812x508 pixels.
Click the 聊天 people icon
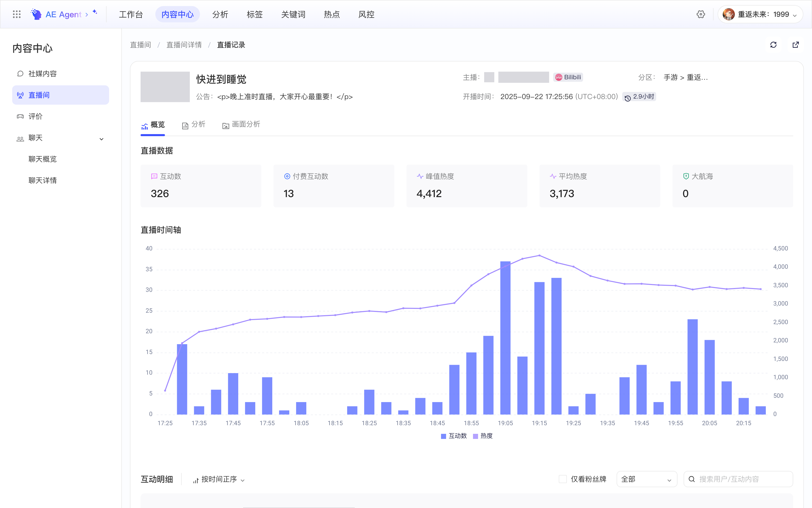coord(20,139)
